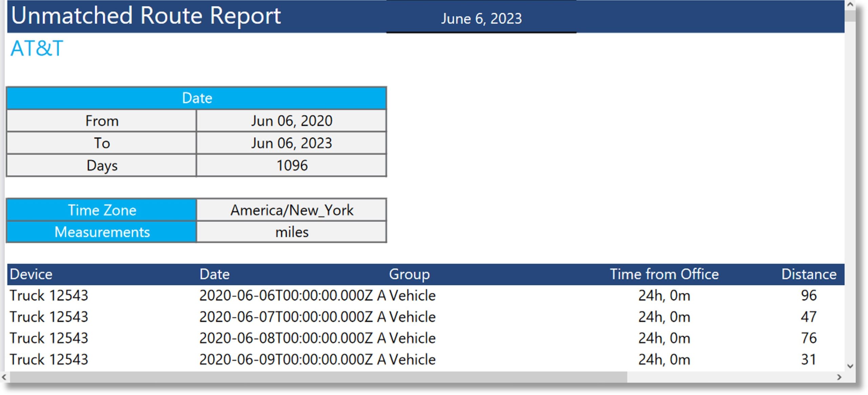Select Truck 12543 in the 2020-06-08 row
The width and height of the screenshot is (868, 395).
[49, 338]
